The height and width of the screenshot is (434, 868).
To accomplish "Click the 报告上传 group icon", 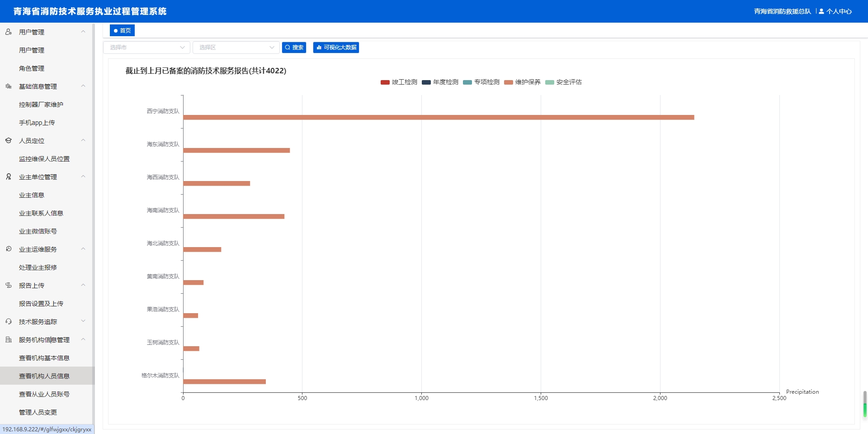I will pos(9,285).
